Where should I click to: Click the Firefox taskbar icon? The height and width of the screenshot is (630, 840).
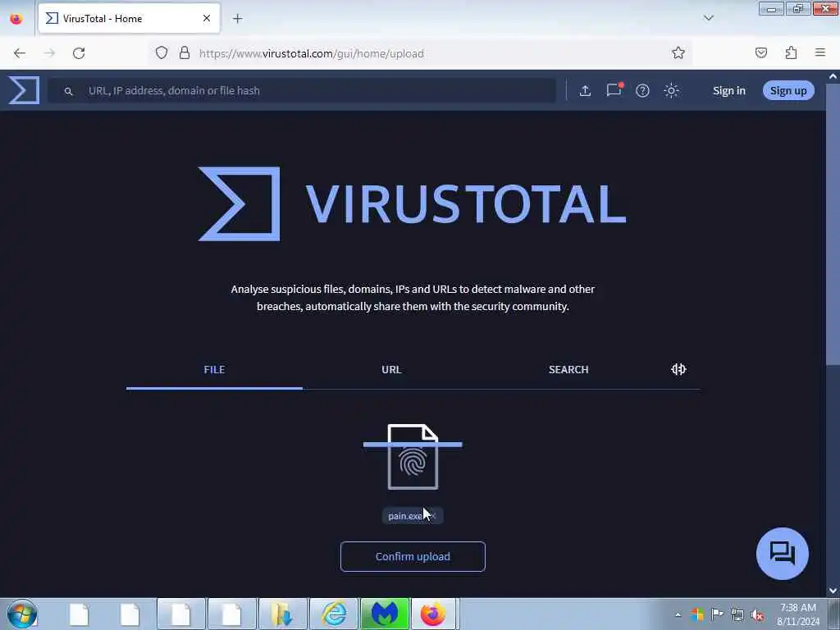pyautogui.click(x=433, y=614)
